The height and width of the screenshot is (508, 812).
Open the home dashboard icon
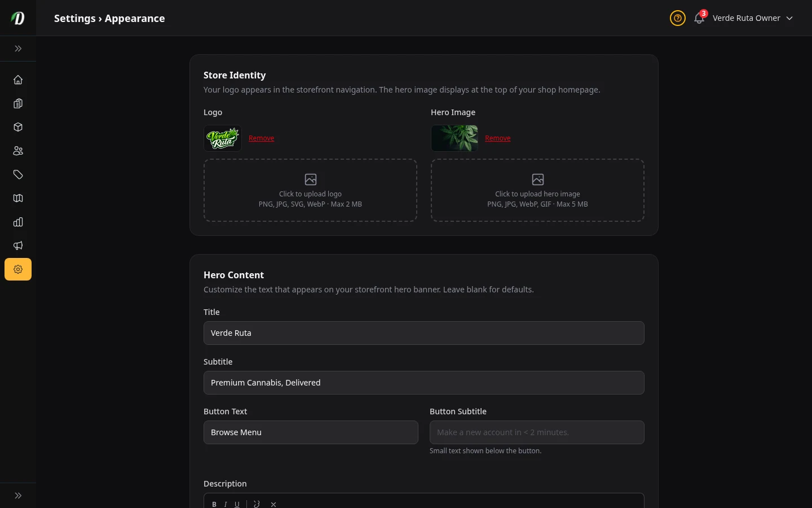coord(18,80)
